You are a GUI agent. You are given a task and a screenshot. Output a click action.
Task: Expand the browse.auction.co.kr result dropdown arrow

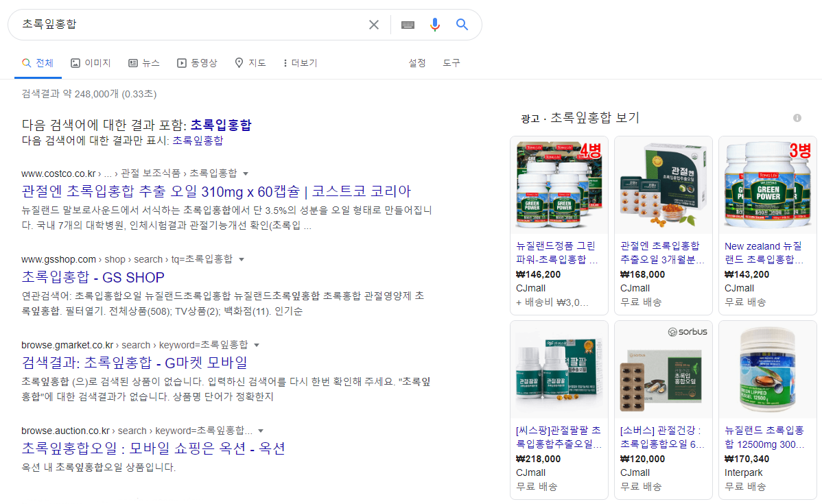[261, 431]
